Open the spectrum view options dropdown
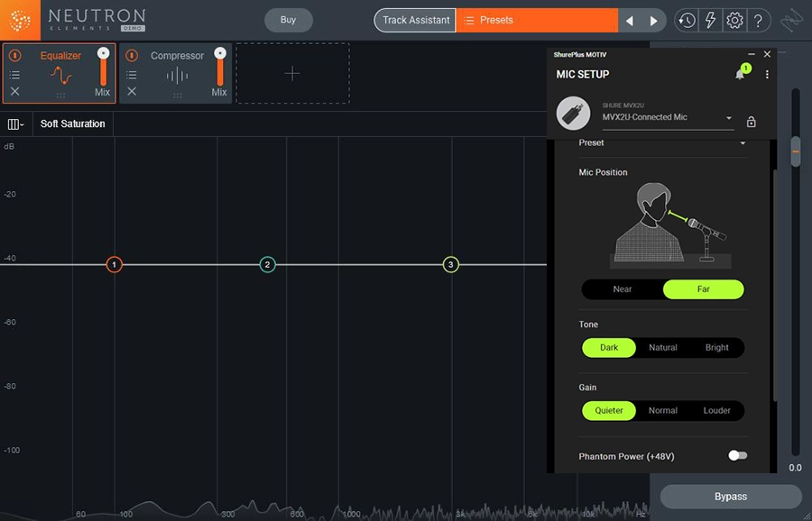The width and height of the screenshot is (812, 521). pyautogui.click(x=15, y=124)
